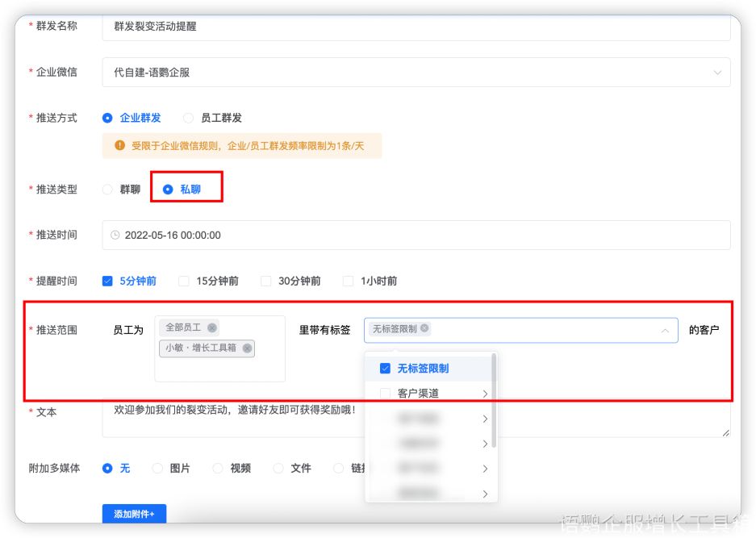Select 图片 as attached media

click(157, 468)
